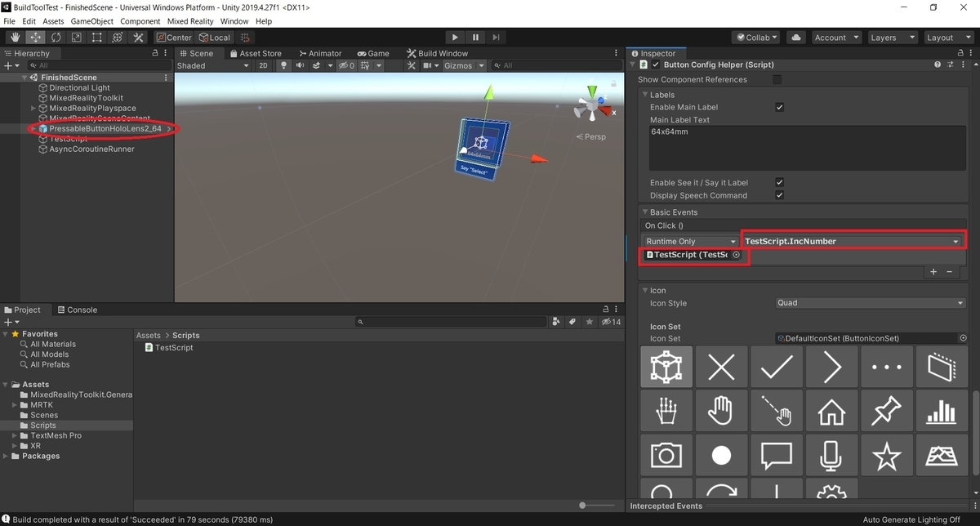
Task: Open the Shaded draw mode dropdown
Action: (x=213, y=65)
